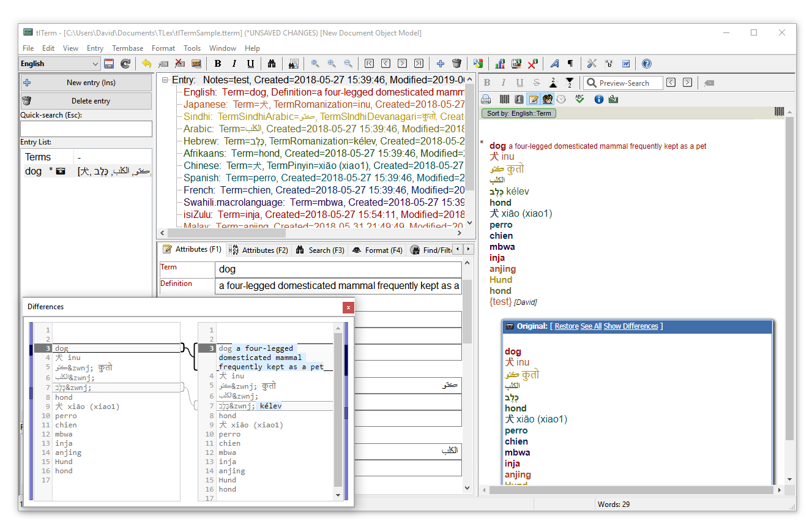Open the Entry menu
Image resolution: width=812 pixels, height=529 pixels.
(x=95, y=48)
